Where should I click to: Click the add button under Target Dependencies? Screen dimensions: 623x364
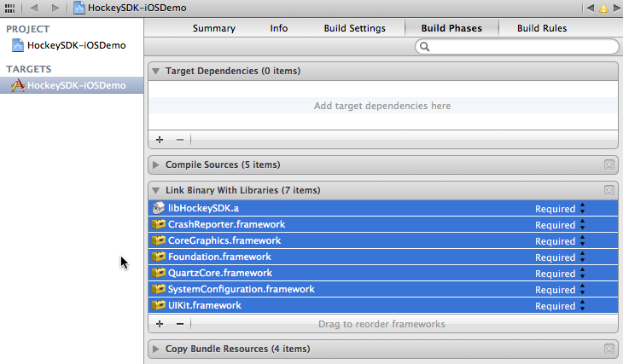pyautogui.click(x=160, y=139)
